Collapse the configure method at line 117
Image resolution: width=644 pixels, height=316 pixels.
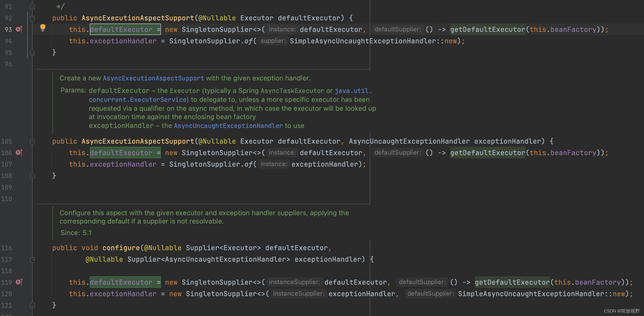[x=32, y=259]
